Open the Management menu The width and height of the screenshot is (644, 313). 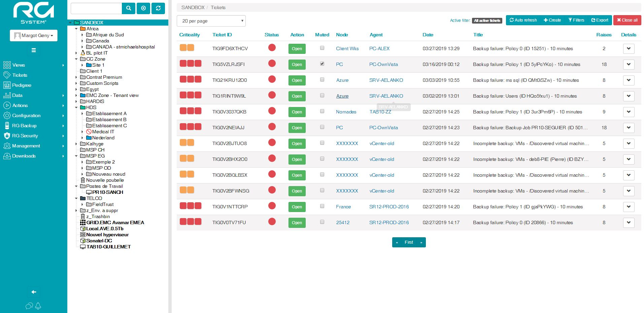(34, 146)
